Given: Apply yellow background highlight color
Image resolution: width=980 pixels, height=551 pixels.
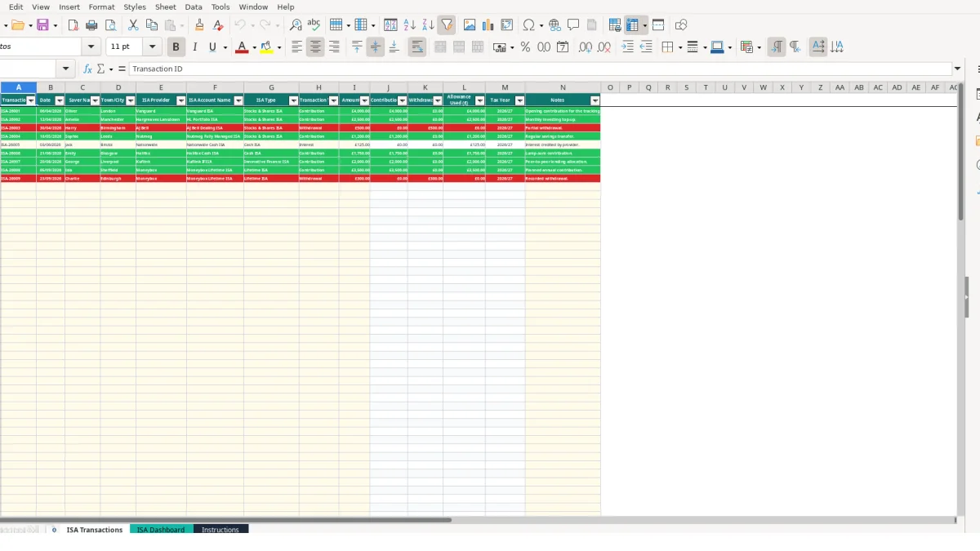Looking at the screenshot, I should [266, 47].
